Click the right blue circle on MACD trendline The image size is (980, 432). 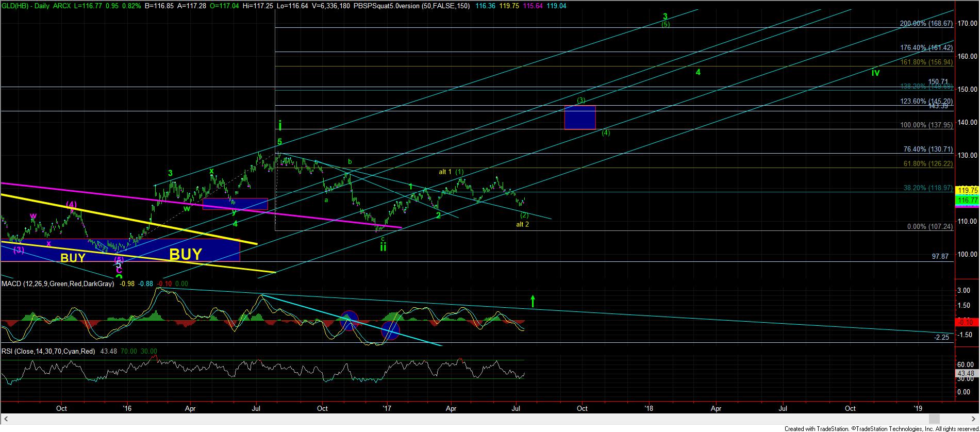(x=390, y=330)
